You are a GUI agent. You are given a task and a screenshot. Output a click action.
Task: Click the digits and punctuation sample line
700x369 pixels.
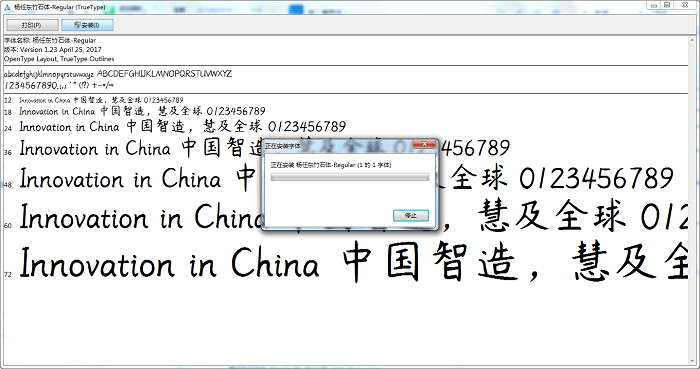[59, 85]
